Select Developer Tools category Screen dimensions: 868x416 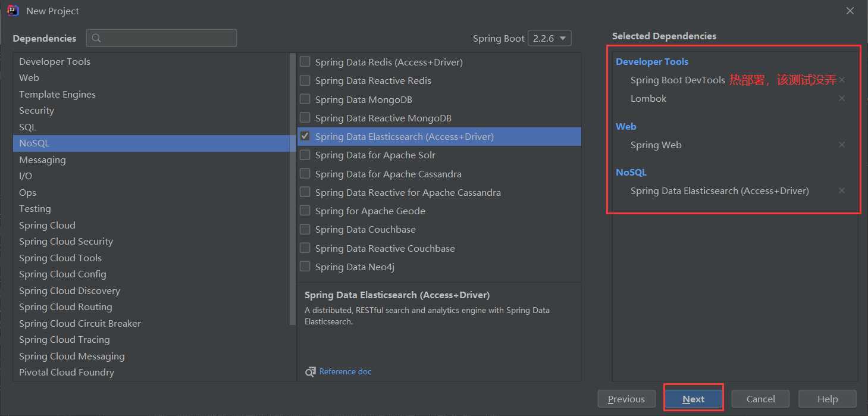coord(151,61)
